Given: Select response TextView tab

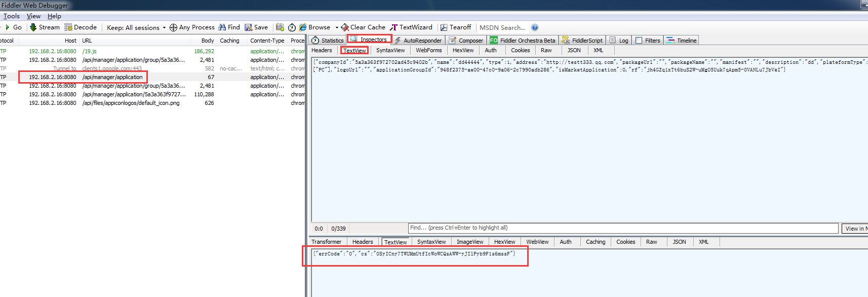Looking at the screenshot, I should 396,242.
